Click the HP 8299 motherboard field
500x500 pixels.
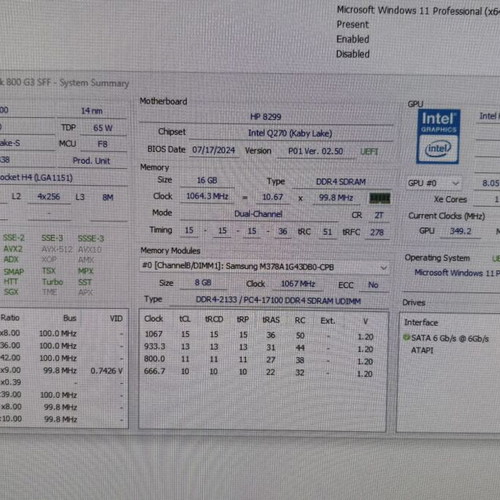pos(266,117)
